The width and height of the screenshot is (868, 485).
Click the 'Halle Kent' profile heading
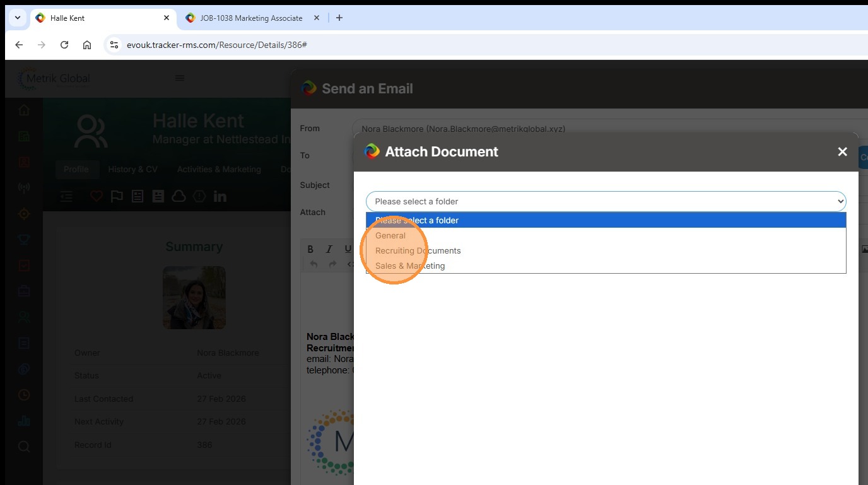198,120
